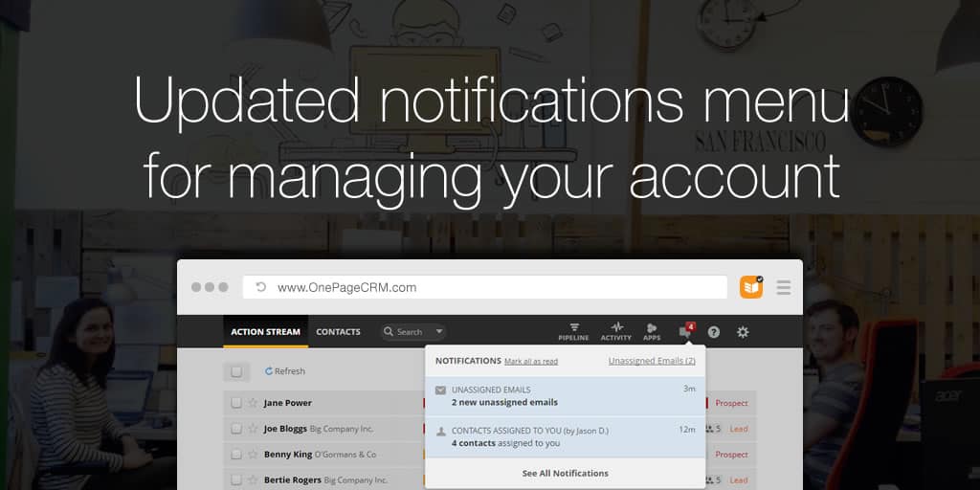
Task: Open Benny King contact name
Action: pos(287,455)
